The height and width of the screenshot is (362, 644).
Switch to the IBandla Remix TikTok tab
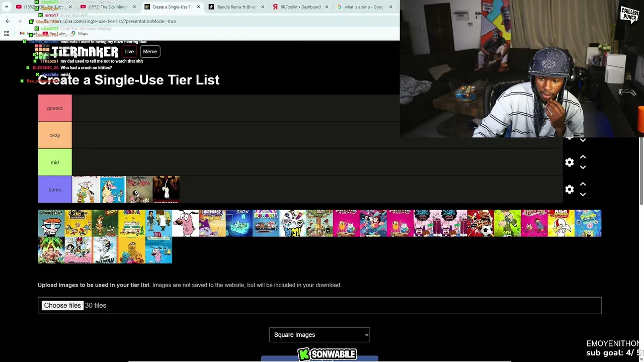tap(235, 7)
